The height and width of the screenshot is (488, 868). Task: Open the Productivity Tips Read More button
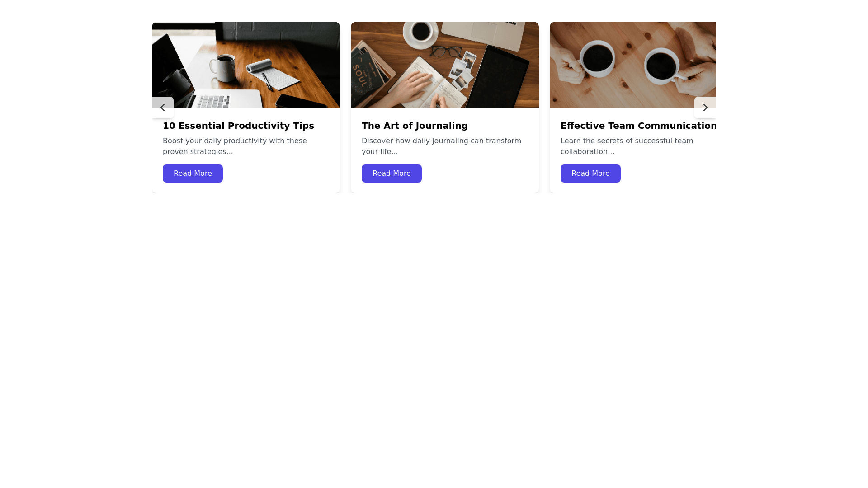193,174
